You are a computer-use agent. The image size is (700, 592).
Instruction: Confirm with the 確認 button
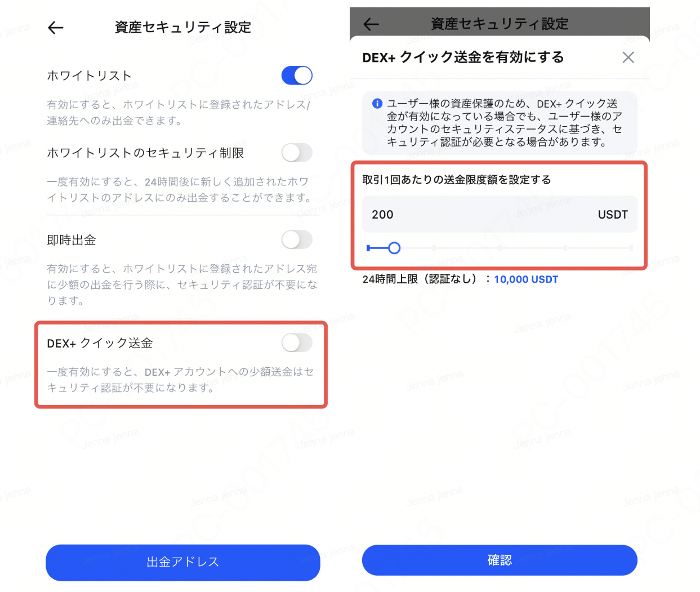500,560
